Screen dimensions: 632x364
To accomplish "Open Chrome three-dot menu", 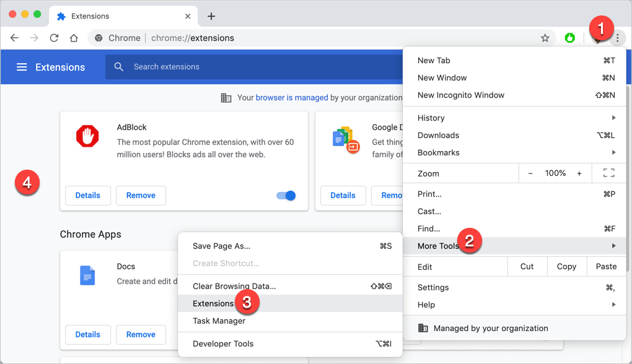I will (x=618, y=38).
